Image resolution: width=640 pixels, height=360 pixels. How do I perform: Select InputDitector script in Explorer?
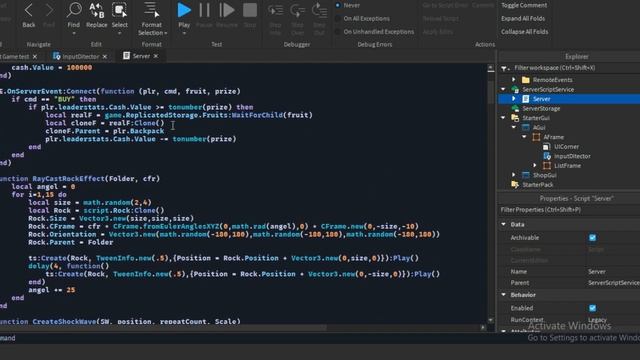(x=572, y=156)
